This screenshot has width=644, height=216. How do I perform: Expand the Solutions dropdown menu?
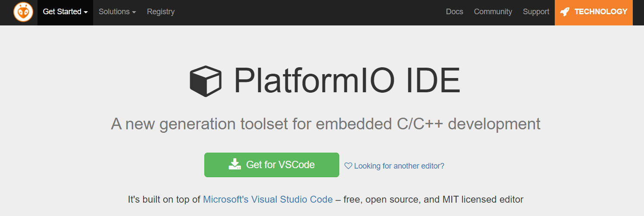[117, 12]
